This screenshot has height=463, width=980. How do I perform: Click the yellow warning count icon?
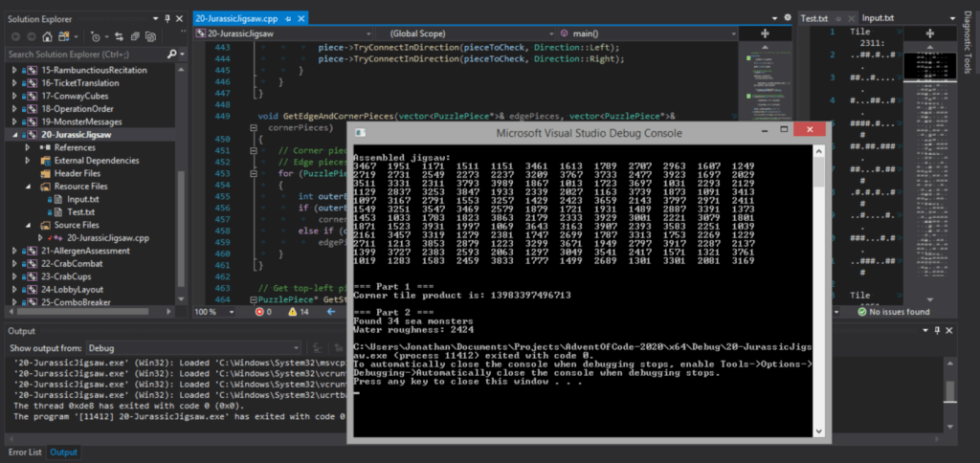(x=293, y=312)
